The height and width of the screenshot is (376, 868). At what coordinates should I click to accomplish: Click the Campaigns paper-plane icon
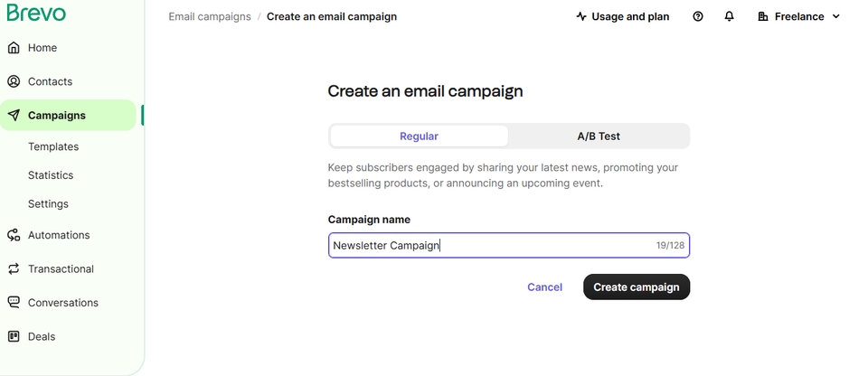pyautogui.click(x=14, y=116)
